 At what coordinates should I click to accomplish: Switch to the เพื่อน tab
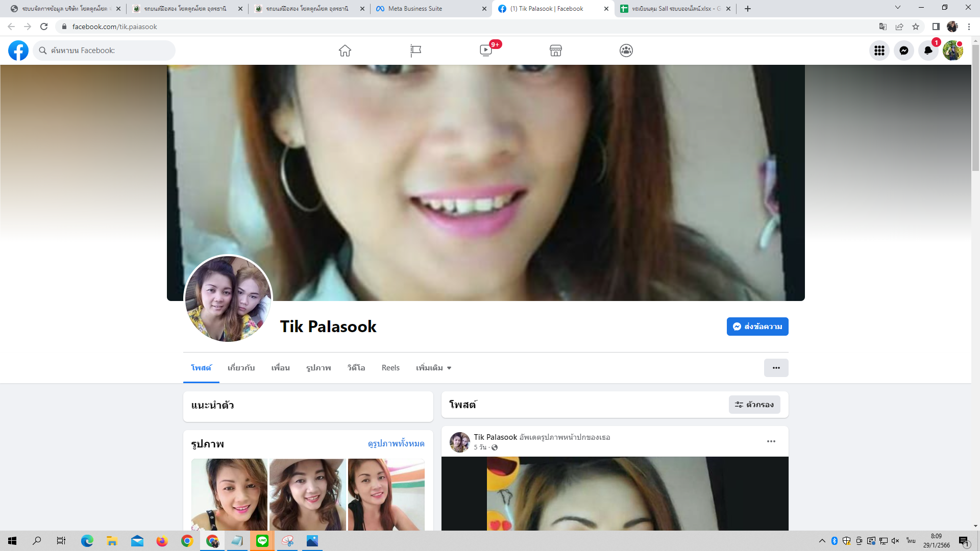pyautogui.click(x=280, y=368)
